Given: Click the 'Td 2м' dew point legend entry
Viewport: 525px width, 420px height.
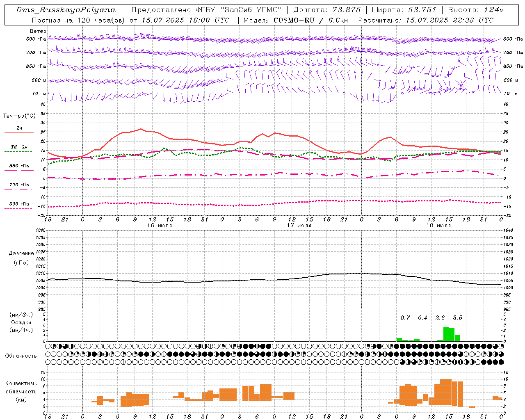Looking at the screenshot, I should (19, 147).
